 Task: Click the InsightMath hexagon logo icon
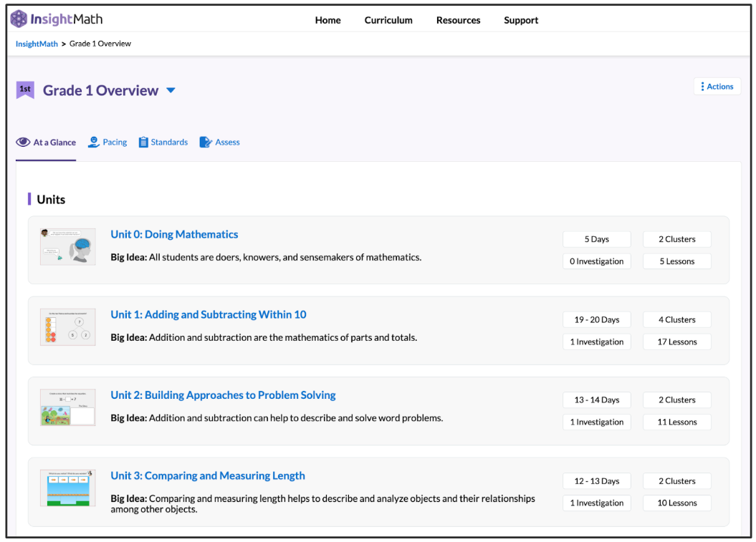click(19, 19)
